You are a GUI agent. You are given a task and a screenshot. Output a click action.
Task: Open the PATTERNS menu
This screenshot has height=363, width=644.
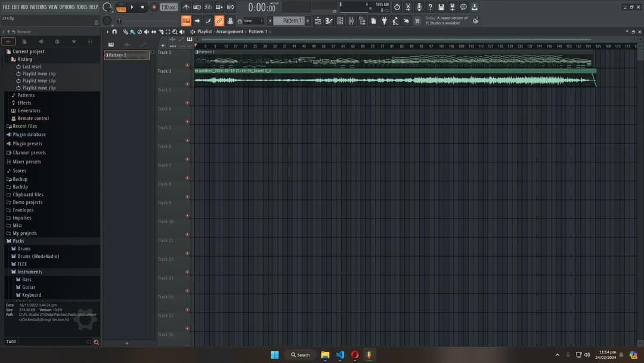[x=38, y=7]
